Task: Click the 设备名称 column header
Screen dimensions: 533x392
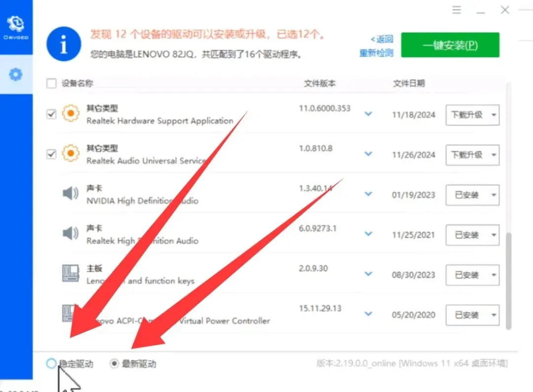Action: tap(77, 83)
